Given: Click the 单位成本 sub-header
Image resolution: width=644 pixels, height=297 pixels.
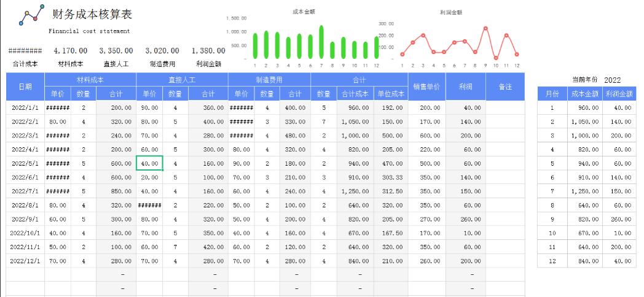Looking at the screenshot, I should click(x=390, y=94).
